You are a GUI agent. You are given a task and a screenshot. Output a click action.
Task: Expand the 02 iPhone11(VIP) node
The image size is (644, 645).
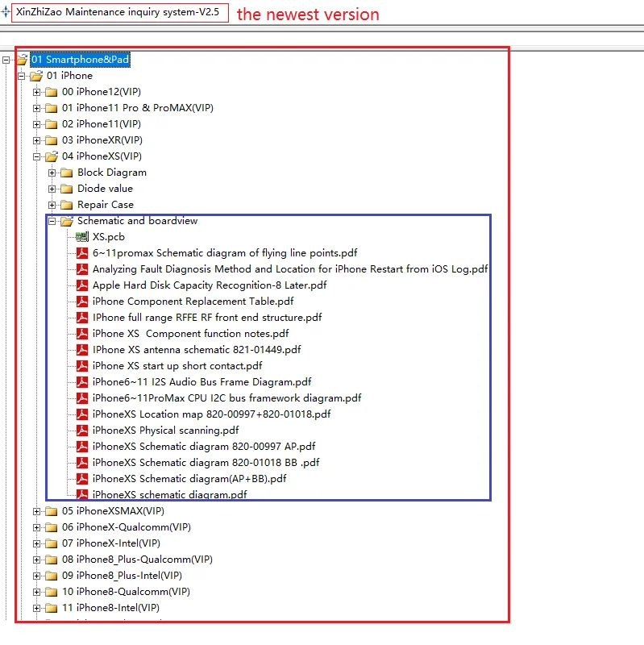tap(36, 124)
